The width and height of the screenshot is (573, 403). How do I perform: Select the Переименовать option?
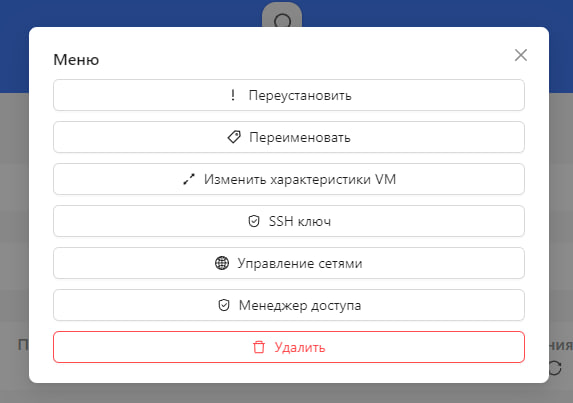(289, 137)
